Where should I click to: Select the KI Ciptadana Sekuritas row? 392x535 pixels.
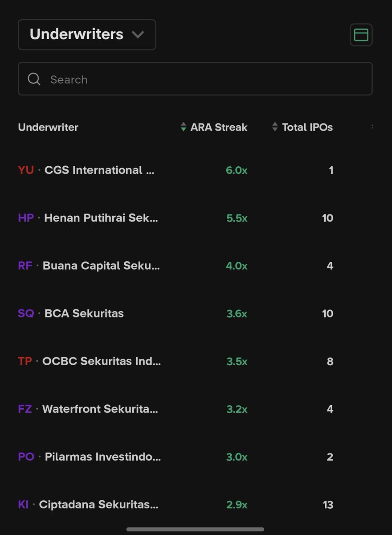pyautogui.click(x=195, y=504)
